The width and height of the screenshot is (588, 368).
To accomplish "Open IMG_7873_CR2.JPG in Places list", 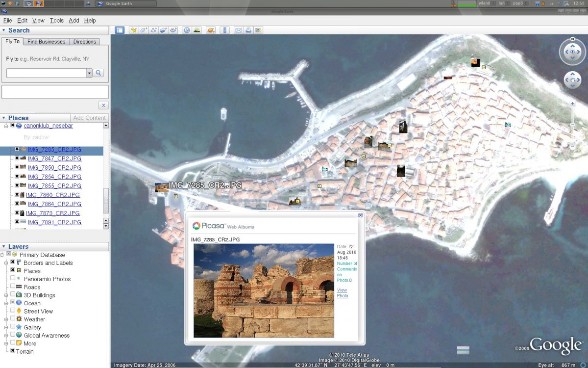I will coord(53,213).
